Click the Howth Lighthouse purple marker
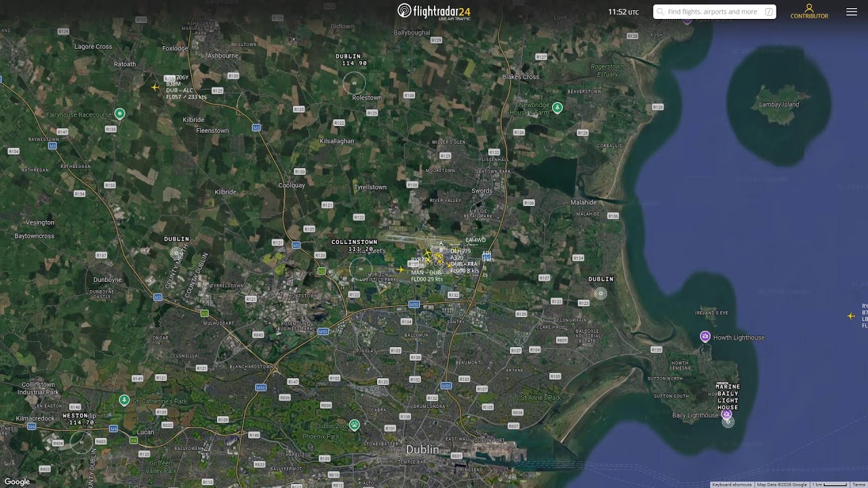Image resolution: width=868 pixels, height=488 pixels. pos(705,337)
